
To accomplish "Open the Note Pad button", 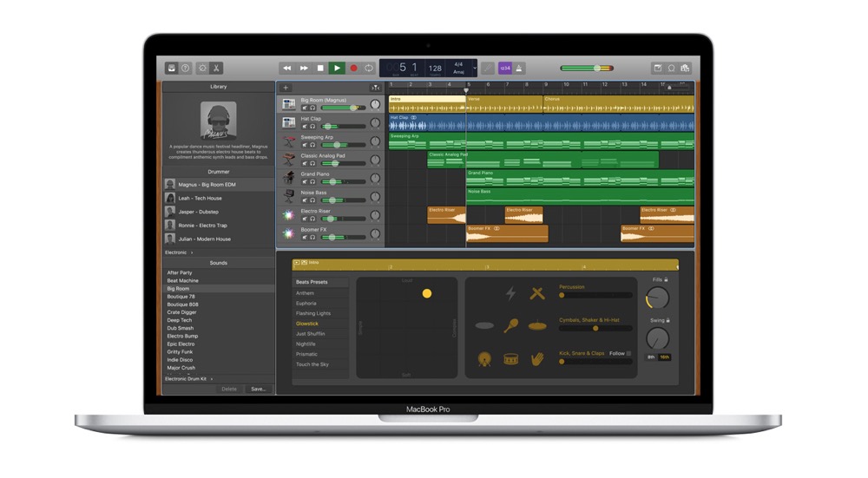I will tap(658, 68).
